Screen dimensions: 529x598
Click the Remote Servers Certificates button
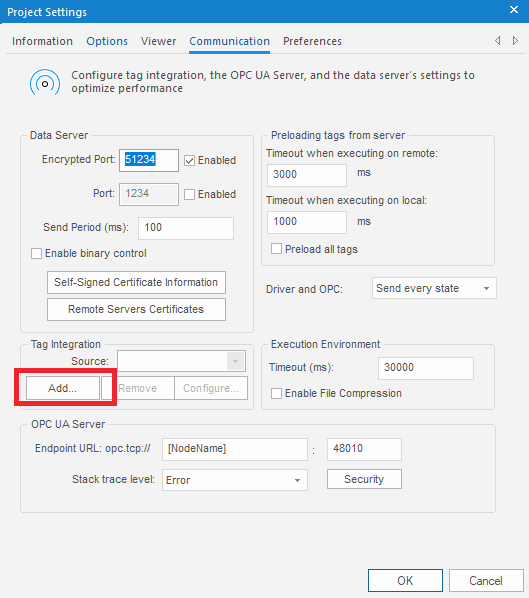point(136,309)
